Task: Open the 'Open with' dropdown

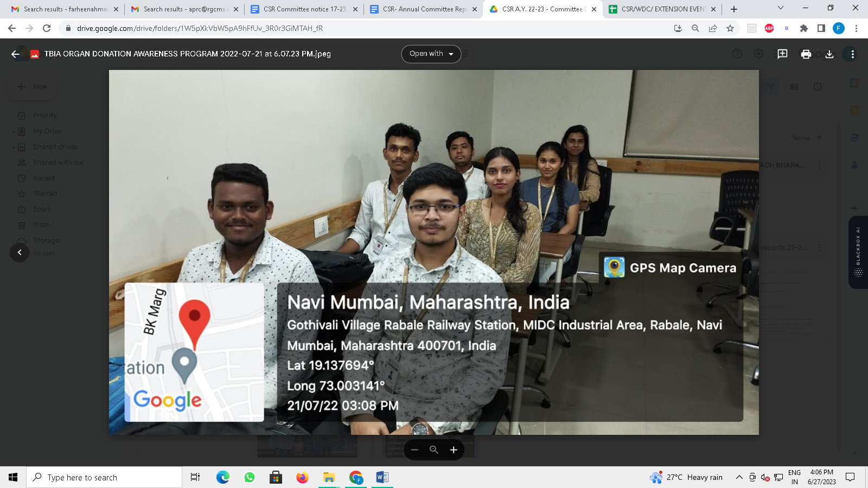Action: [x=431, y=54]
